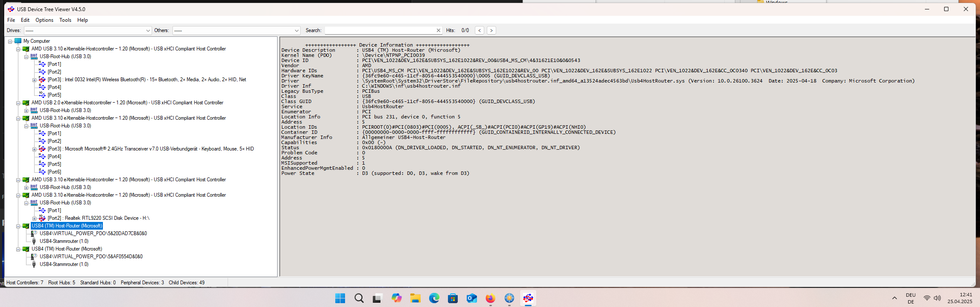Screen dimensions: 980x307
Task: Click the 'Power State' line in device info
Action: (x=375, y=173)
